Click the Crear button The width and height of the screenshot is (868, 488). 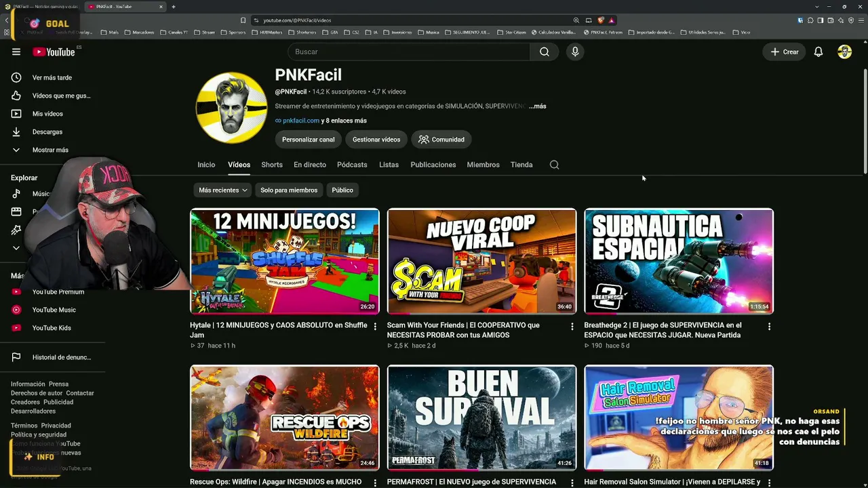(x=785, y=52)
